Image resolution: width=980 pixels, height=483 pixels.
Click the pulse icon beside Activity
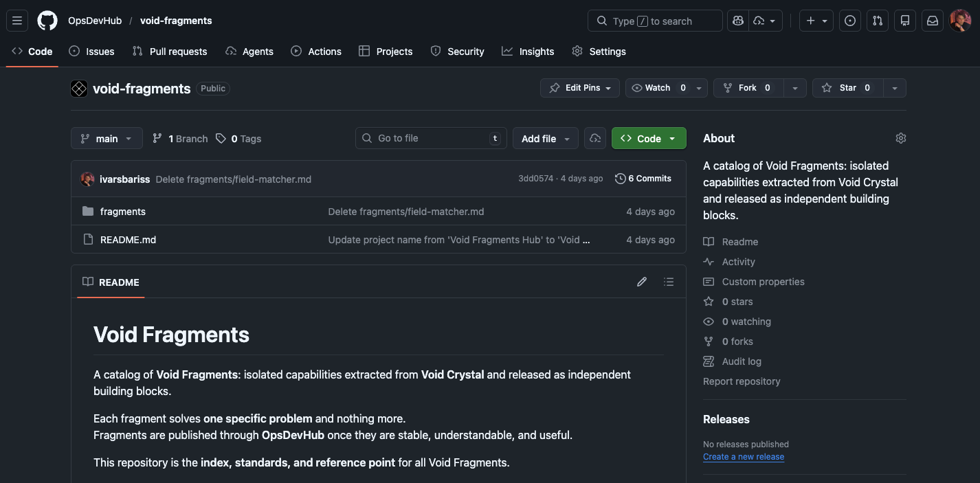tap(709, 262)
